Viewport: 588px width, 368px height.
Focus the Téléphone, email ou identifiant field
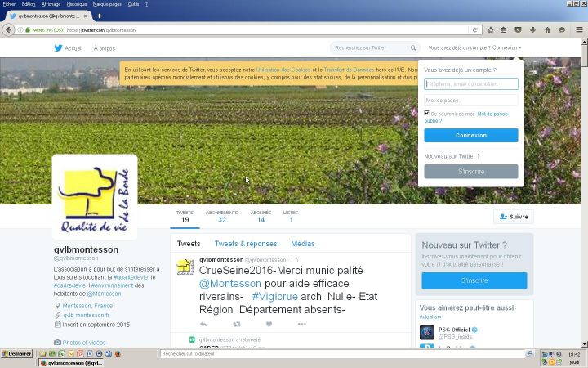471,83
